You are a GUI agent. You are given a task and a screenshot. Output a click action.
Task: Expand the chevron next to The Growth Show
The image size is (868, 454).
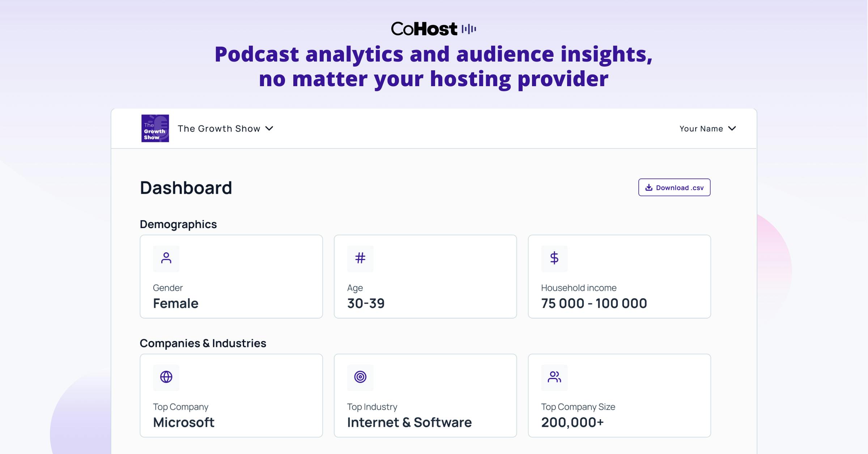click(x=269, y=129)
